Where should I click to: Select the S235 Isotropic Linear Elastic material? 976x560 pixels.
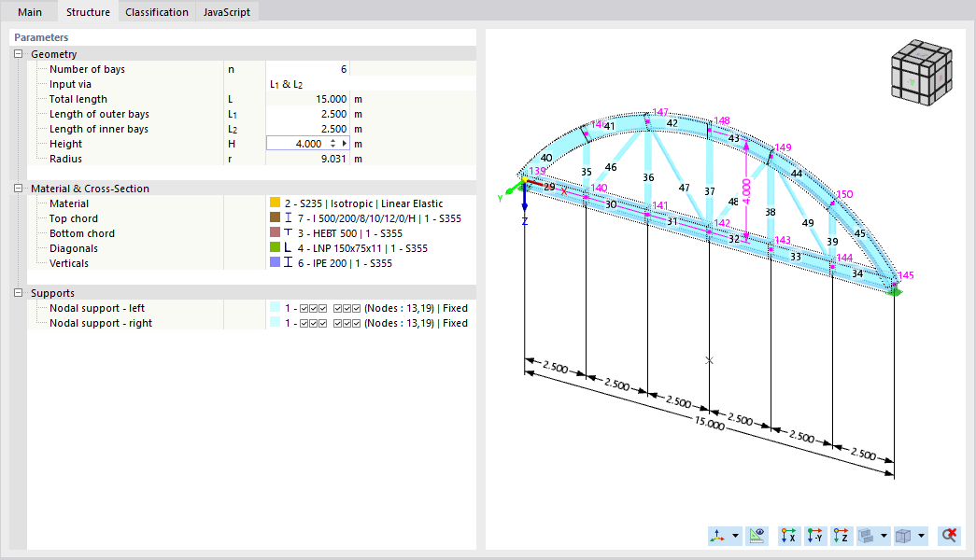pyautogui.click(x=363, y=203)
